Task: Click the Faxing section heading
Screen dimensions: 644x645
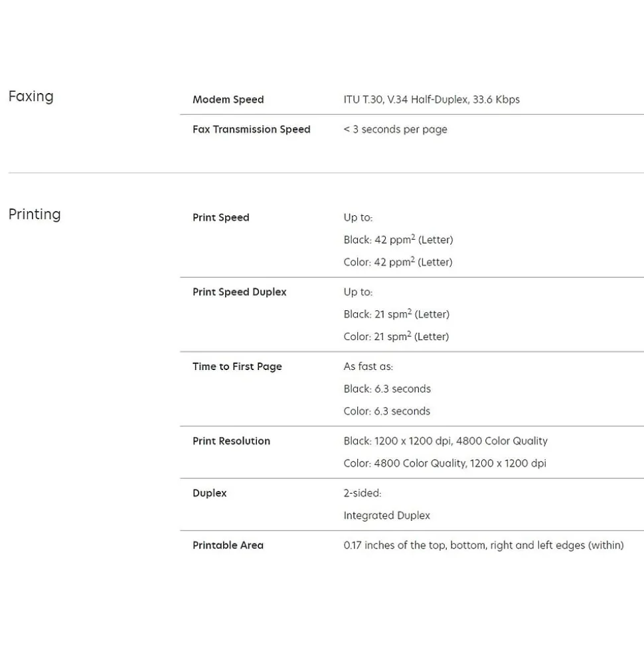Action: pyautogui.click(x=31, y=96)
